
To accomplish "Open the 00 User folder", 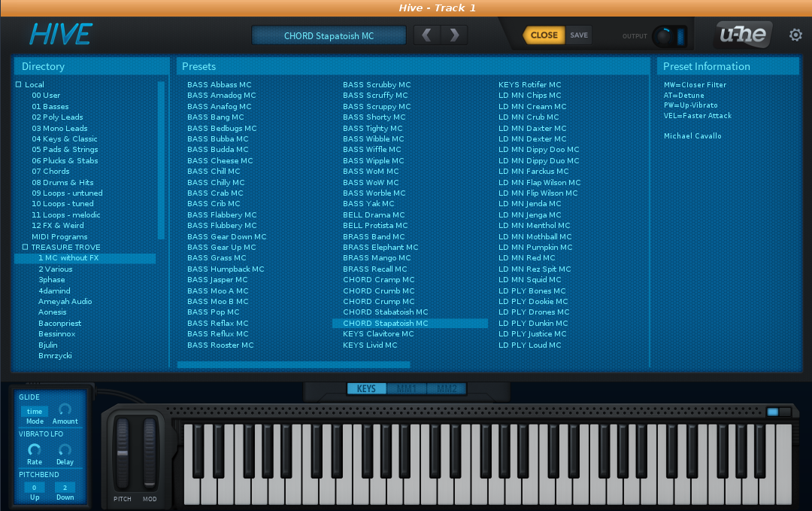I will point(46,96).
